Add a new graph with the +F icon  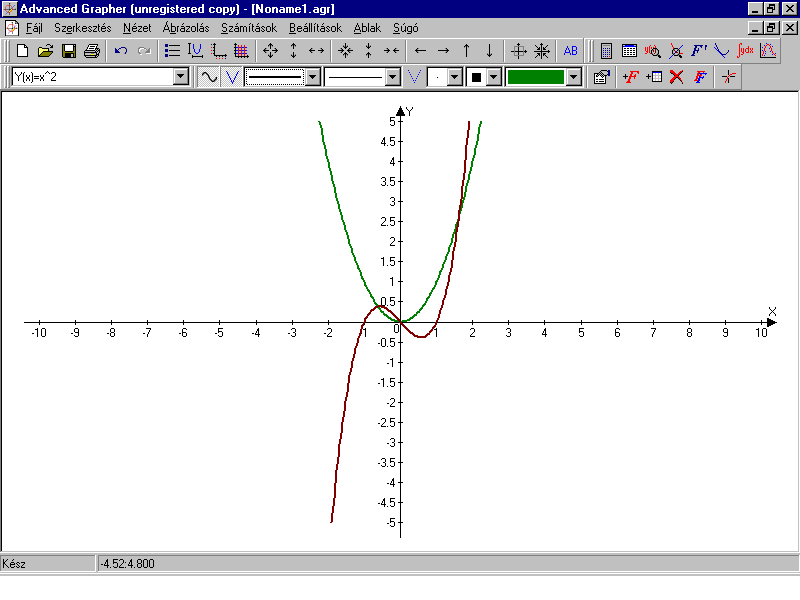pyautogui.click(x=631, y=77)
